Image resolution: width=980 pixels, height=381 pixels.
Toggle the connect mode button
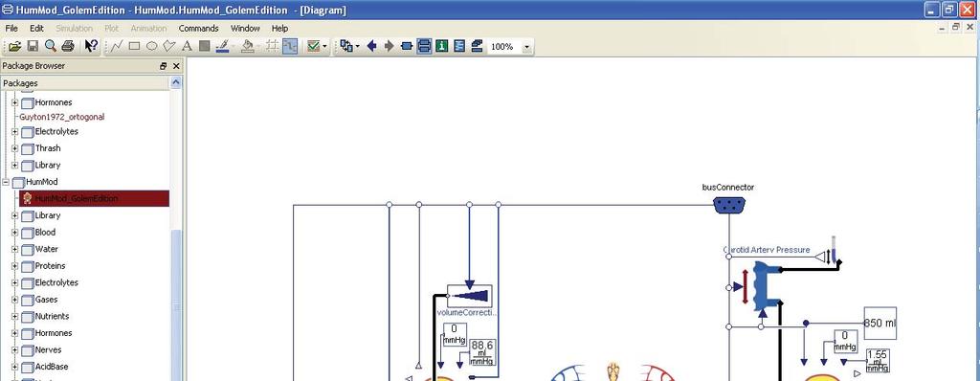pyautogui.click(x=290, y=46)
